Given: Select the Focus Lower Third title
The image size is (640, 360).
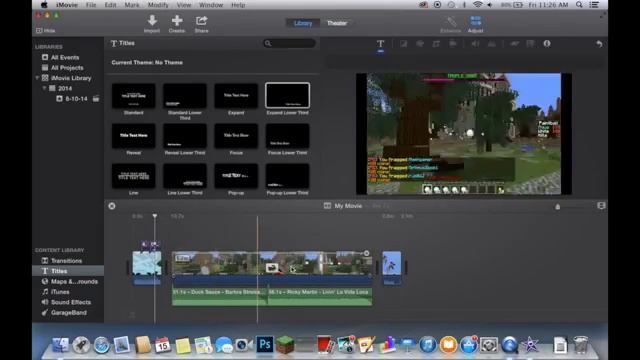Looking at the screenshot, I should click(x=287, y=136).
